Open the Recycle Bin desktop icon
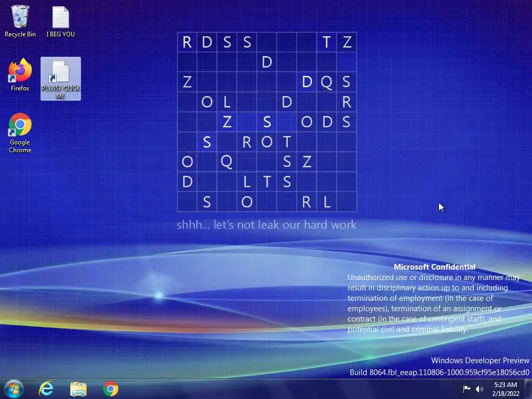The width and height of the screenshot is (532, 399). coord(20,21)
